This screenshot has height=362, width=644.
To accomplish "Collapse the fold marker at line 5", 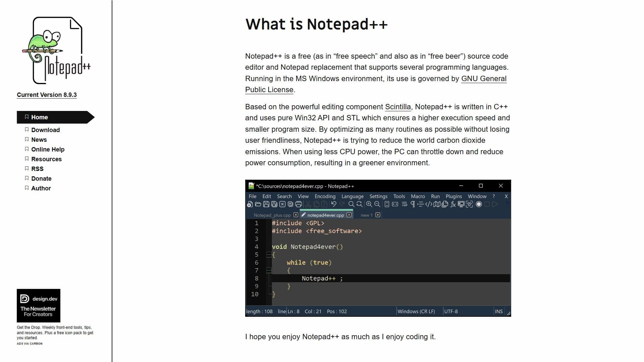I will coord(269,255).
